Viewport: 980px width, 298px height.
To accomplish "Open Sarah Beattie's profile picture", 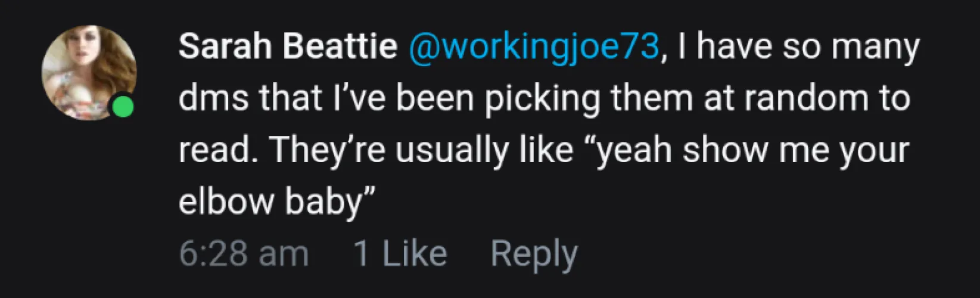I will 88,70.
